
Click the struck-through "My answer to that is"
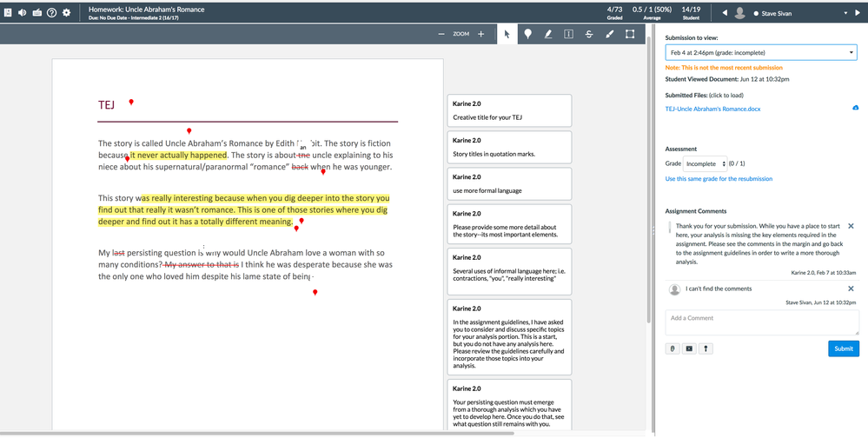[202, 265]
